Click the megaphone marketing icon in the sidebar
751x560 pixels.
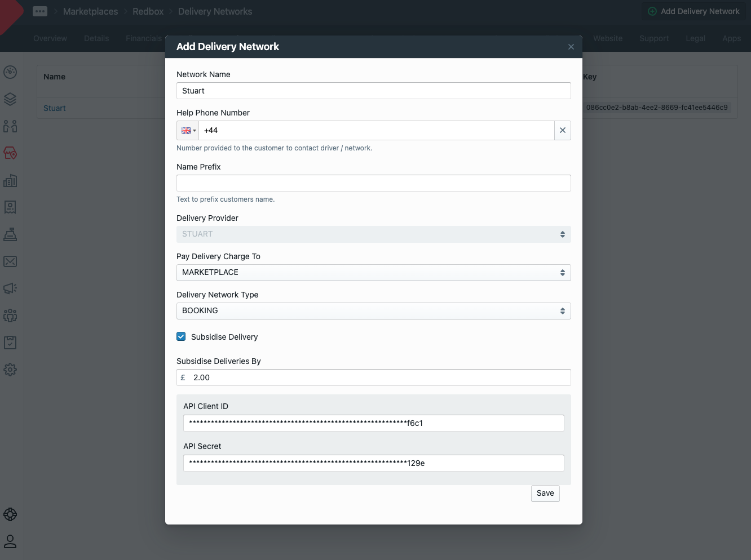(x=10, y=288)
